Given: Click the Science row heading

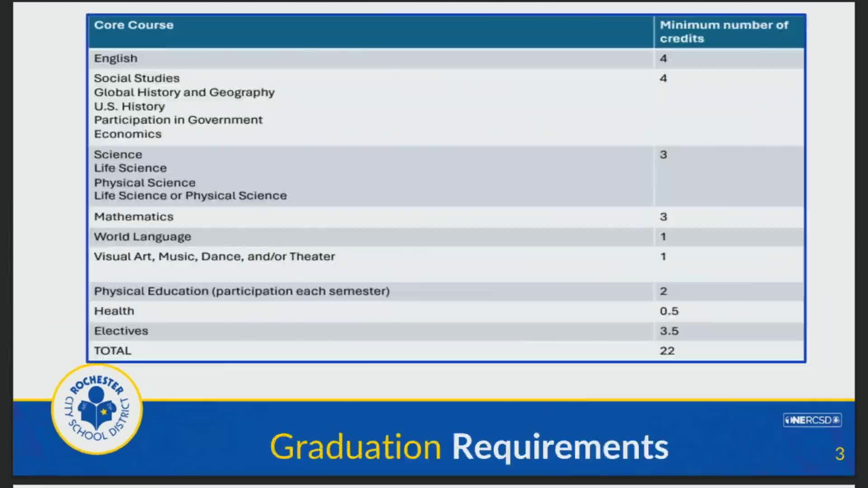Looking at the screenshot, I should (118, 155).
